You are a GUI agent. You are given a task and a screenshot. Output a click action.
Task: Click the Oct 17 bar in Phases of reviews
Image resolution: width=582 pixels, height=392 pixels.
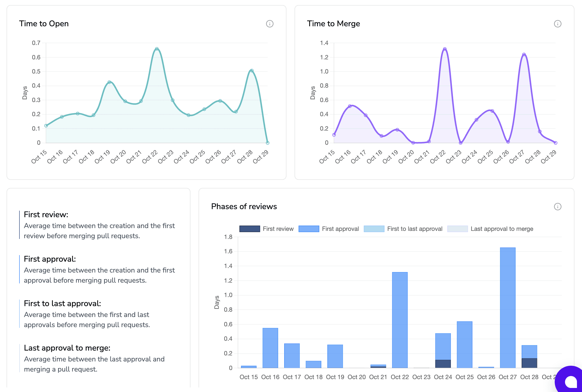tap(292, 356)
